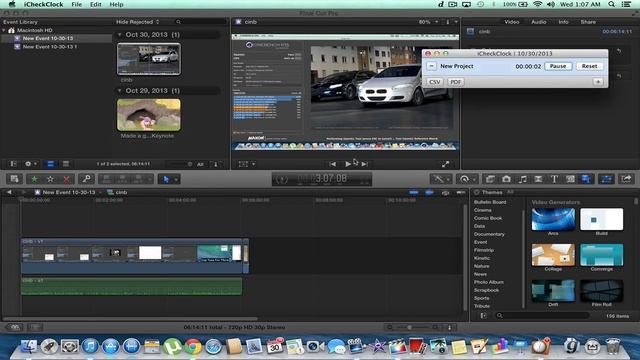Open the Music and Sound browser note icon

tap(522, 179)
